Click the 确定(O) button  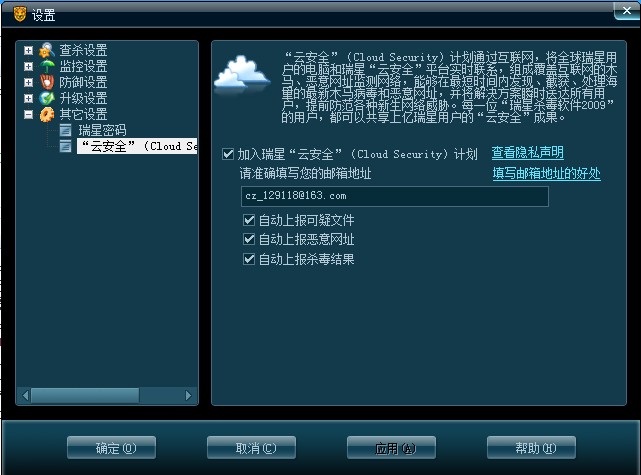click(x=112, y=448)
